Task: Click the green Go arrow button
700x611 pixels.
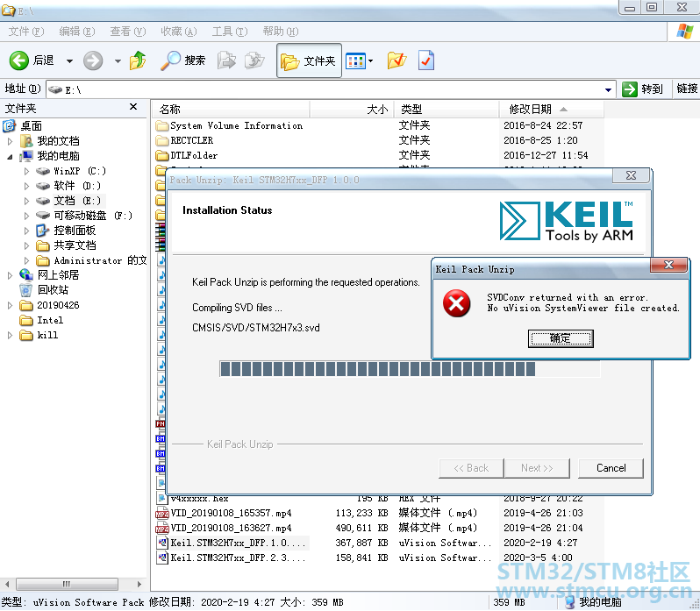Action: pyautogui.click(x=630, y=89)
